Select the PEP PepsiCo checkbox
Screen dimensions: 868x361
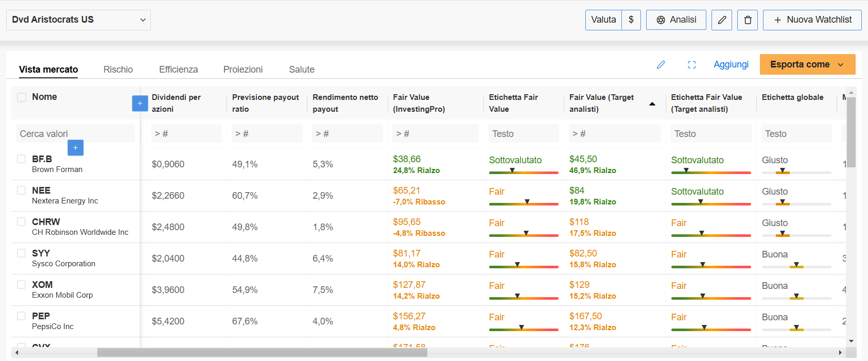tap(22, 316)
